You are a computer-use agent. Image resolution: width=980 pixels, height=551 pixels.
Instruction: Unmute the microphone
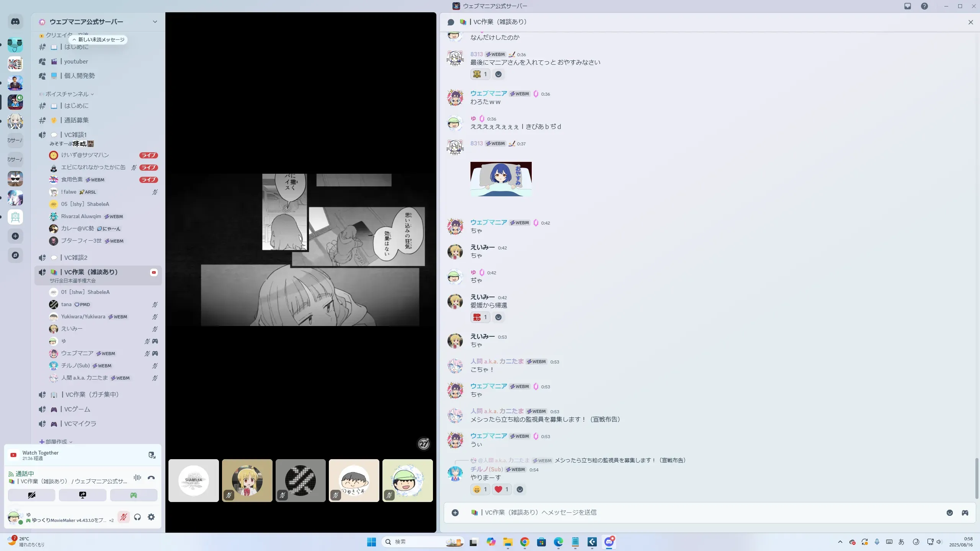click(x=123, y=517)
